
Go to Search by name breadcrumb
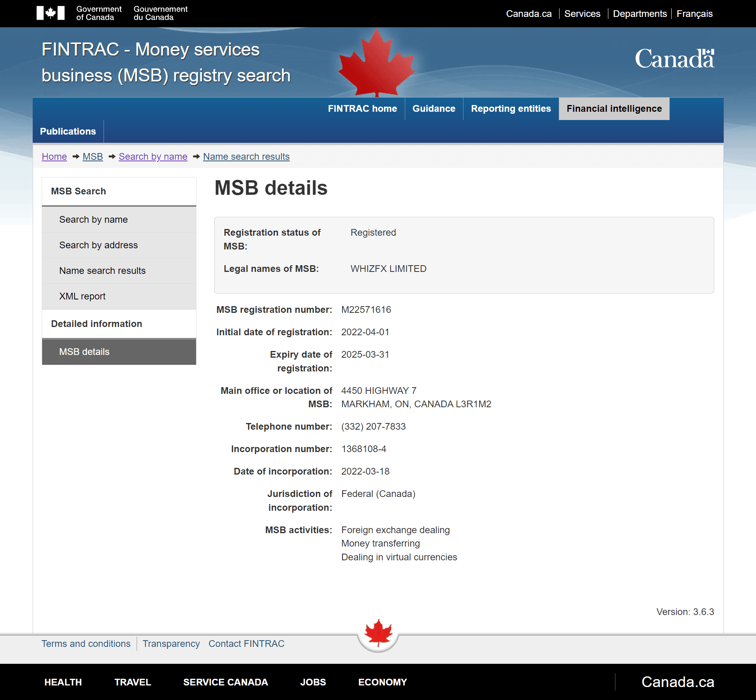click(153, 157)
